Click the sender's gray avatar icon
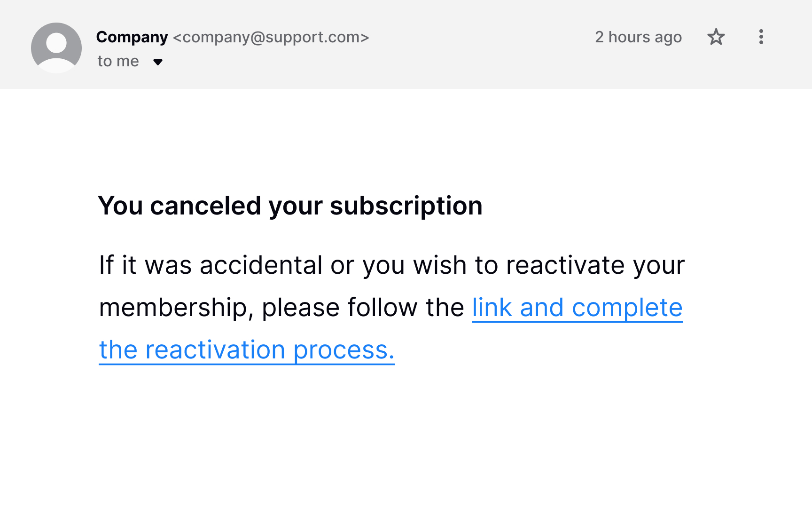Screen dimensions: 812x508 (x=56, y=48)
